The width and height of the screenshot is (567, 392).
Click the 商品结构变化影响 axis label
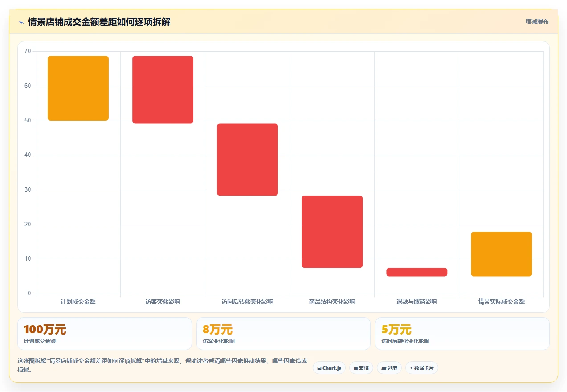[332, 302]
